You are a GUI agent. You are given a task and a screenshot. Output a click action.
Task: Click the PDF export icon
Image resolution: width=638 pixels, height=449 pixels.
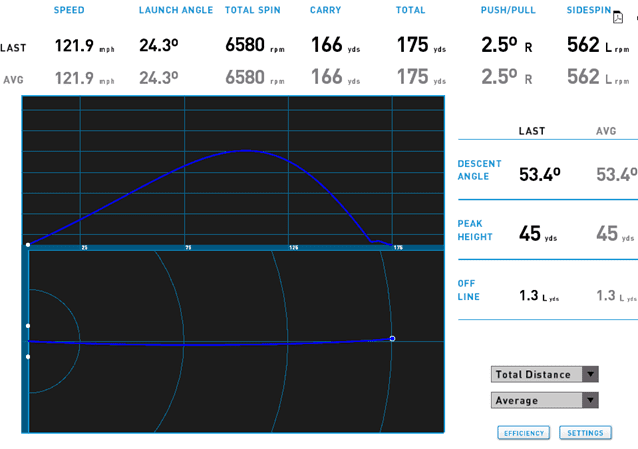click(x=617, y=16)
